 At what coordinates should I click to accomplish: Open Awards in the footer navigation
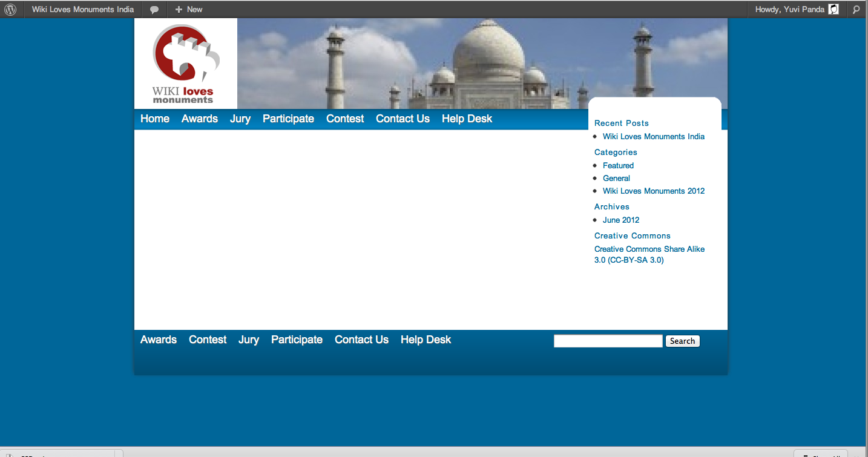[x=159, y=340]
